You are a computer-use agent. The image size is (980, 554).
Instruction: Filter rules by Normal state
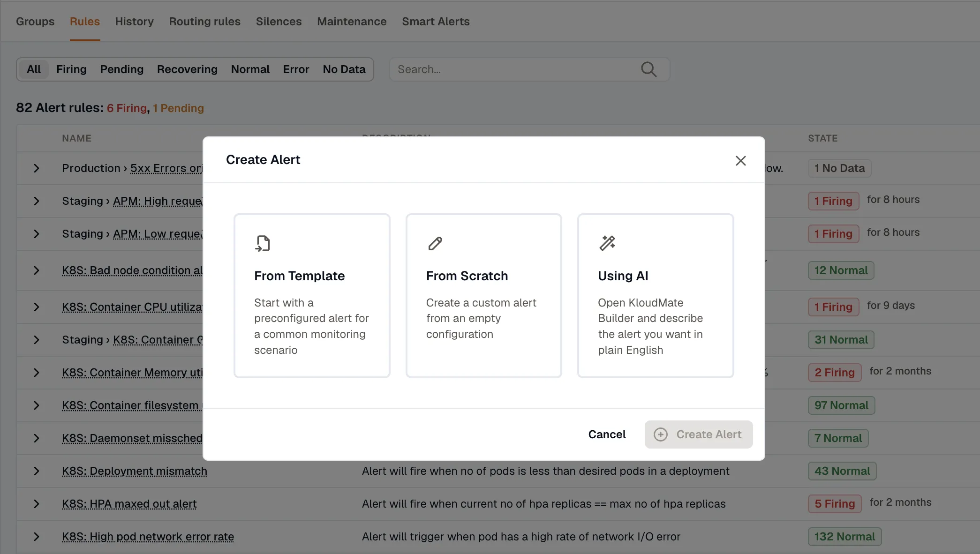pyautogui.click(x=250, y=69)
